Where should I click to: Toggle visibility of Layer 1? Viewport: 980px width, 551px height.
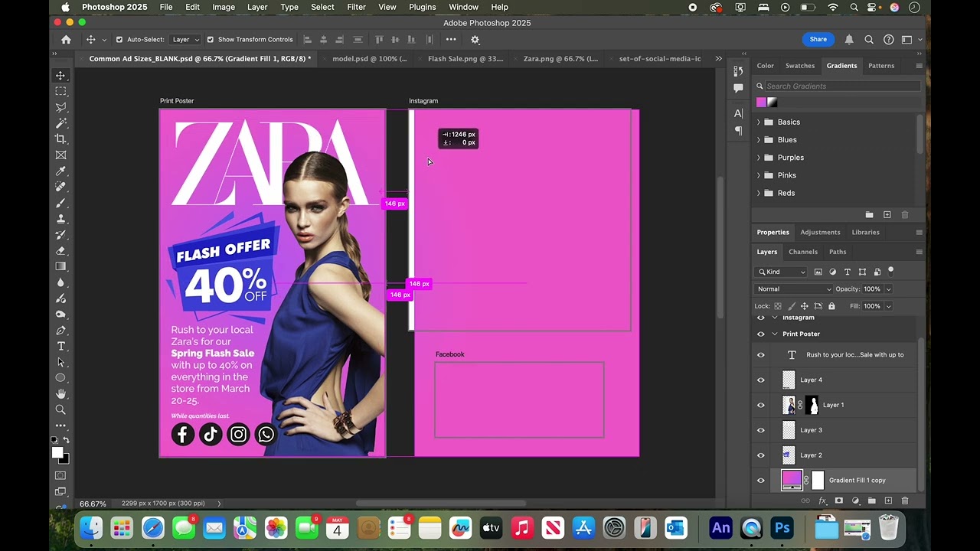(x=761, y=405)
